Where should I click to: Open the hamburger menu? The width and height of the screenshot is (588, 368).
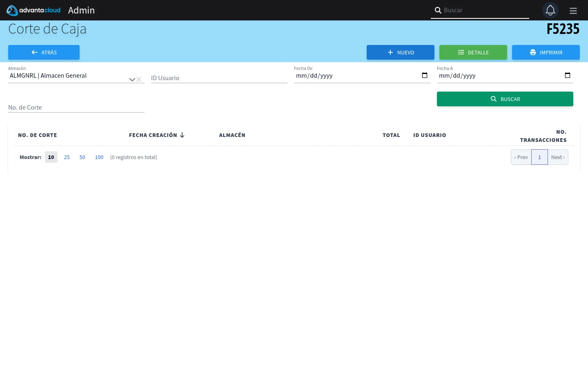[x=573, y=11]
